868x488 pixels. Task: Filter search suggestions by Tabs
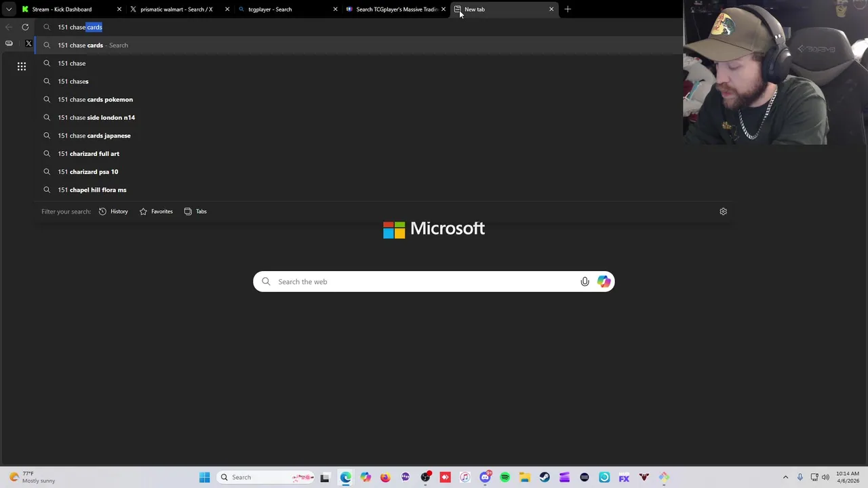click(x=195, y=211)
